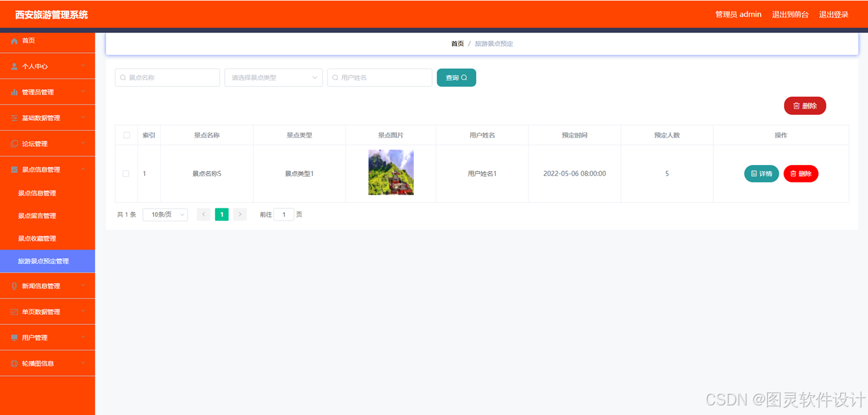
Task: Click the bar chart icon beside 管理员管理
Action: 14,92
